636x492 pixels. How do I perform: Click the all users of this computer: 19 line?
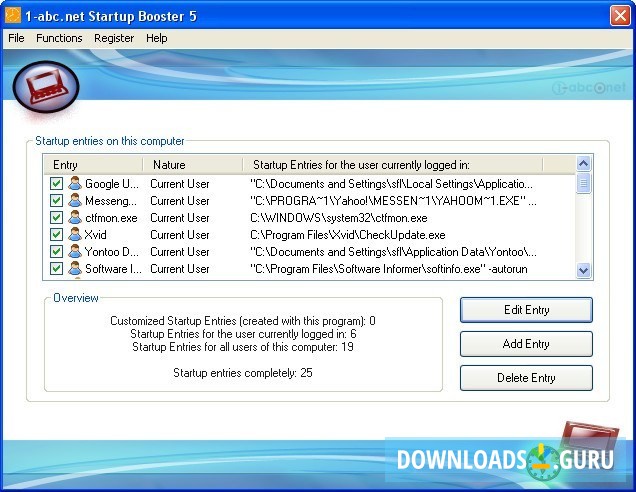pos(243,347)
